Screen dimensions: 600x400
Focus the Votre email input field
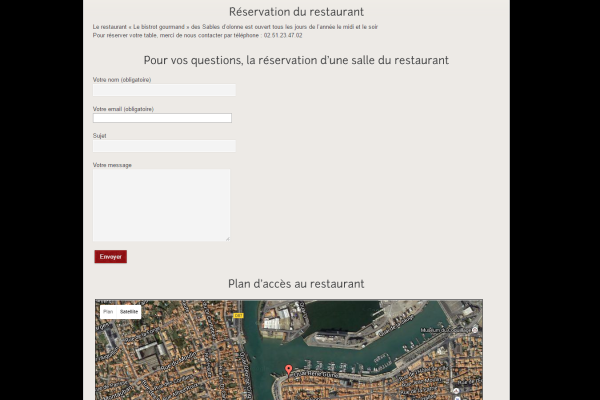(x=162, y=118)
